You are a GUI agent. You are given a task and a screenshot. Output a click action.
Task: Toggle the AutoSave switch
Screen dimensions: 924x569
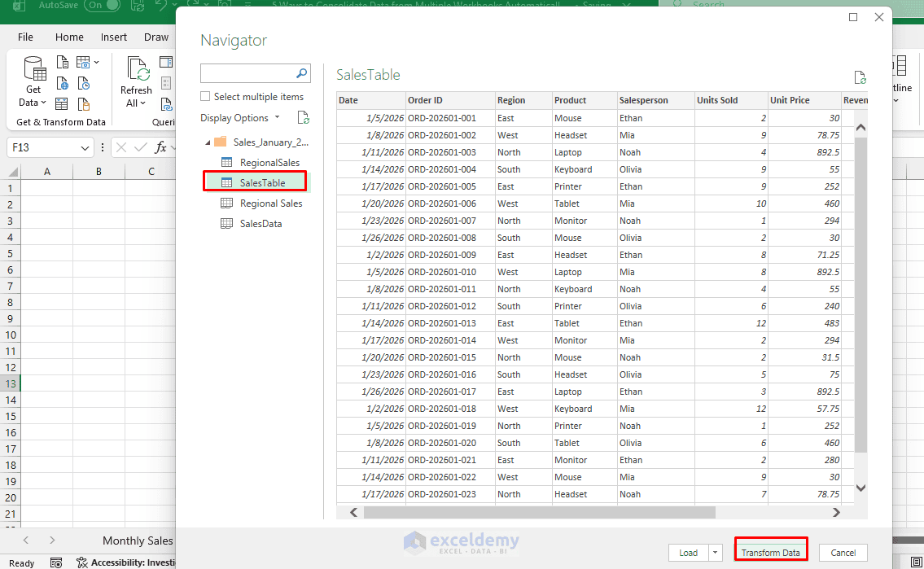[x=102, y=6]
